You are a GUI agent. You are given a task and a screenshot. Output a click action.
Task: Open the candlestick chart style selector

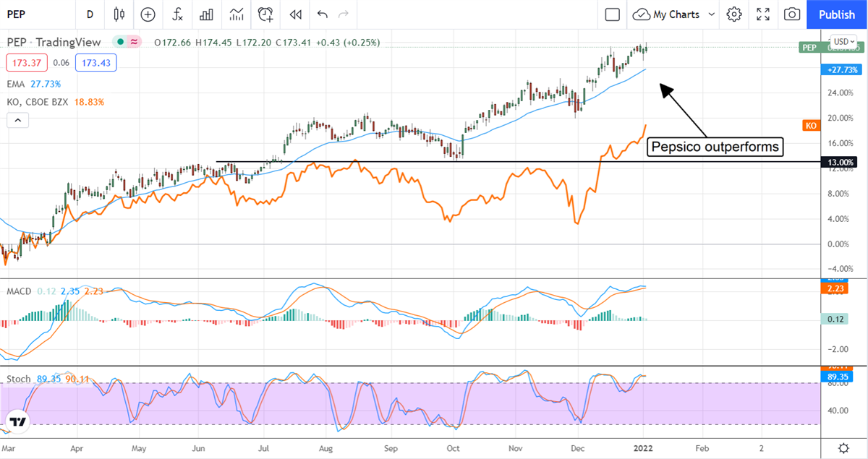(119, 14)
